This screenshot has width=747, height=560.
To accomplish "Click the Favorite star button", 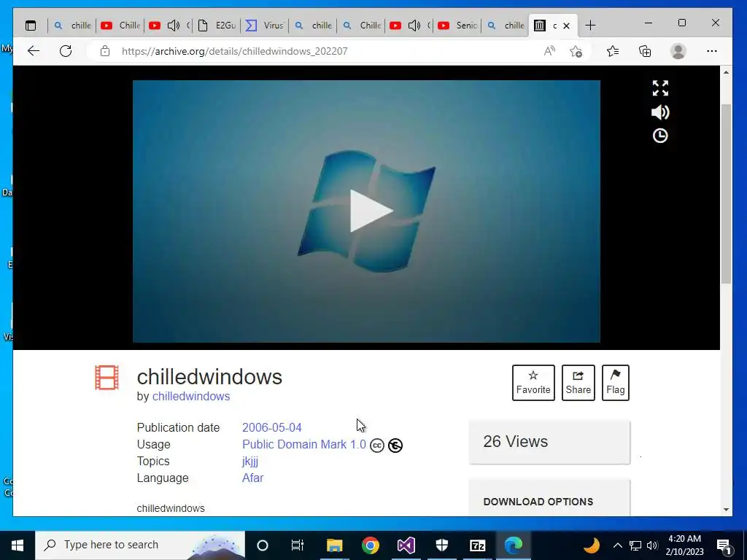I will point(533,383).
